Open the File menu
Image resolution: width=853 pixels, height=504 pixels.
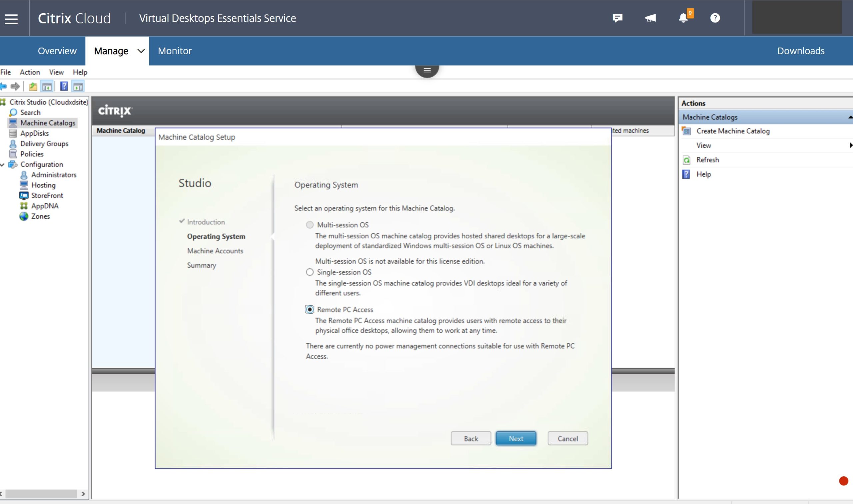click(5, 72)
